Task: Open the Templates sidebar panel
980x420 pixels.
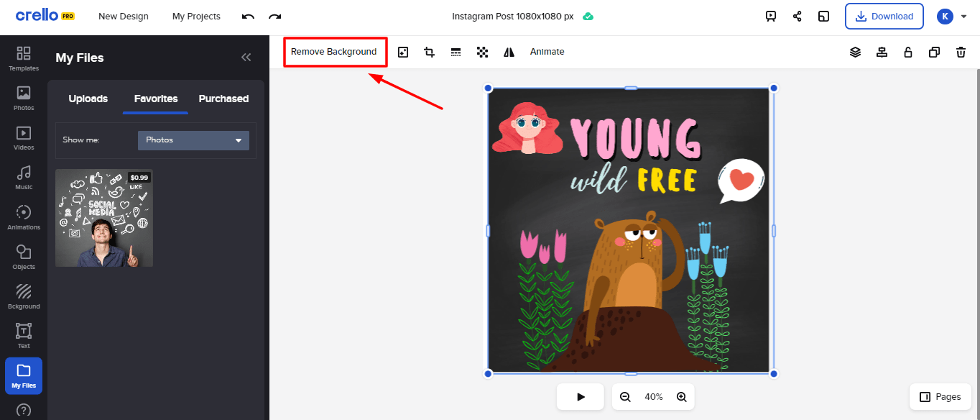Action: coord(24,58)
